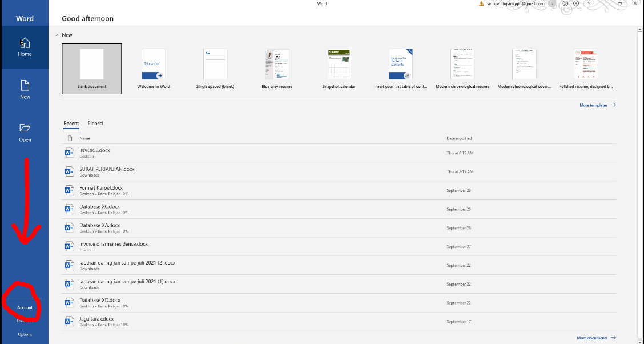Open Format Karpel.docx file name

(101, 188)
